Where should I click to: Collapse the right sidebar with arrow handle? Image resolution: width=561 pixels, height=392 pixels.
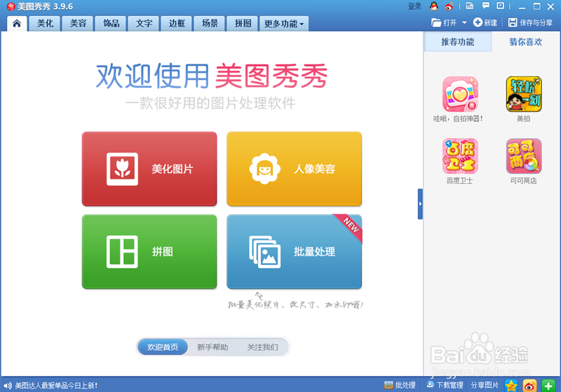click(x=420, y=204)
